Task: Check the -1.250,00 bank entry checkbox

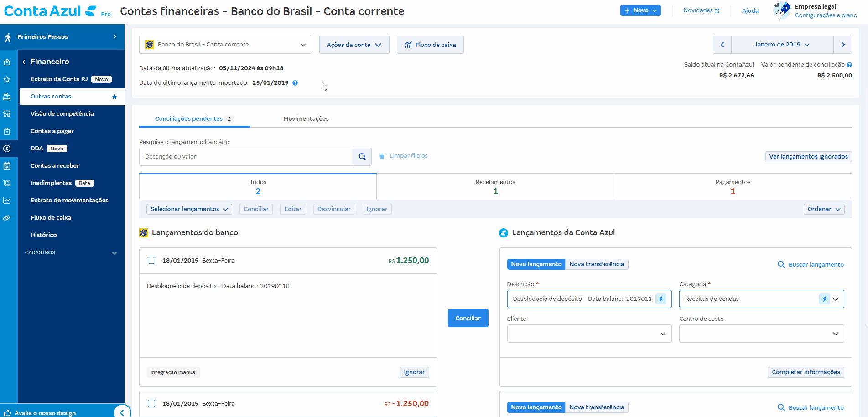Action: tap(151, 403)
